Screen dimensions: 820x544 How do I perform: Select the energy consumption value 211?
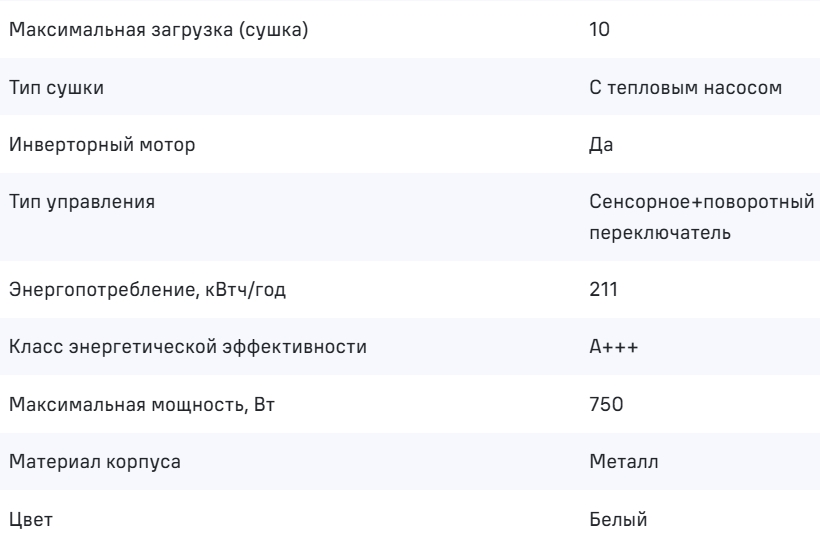tap(604, 291)
